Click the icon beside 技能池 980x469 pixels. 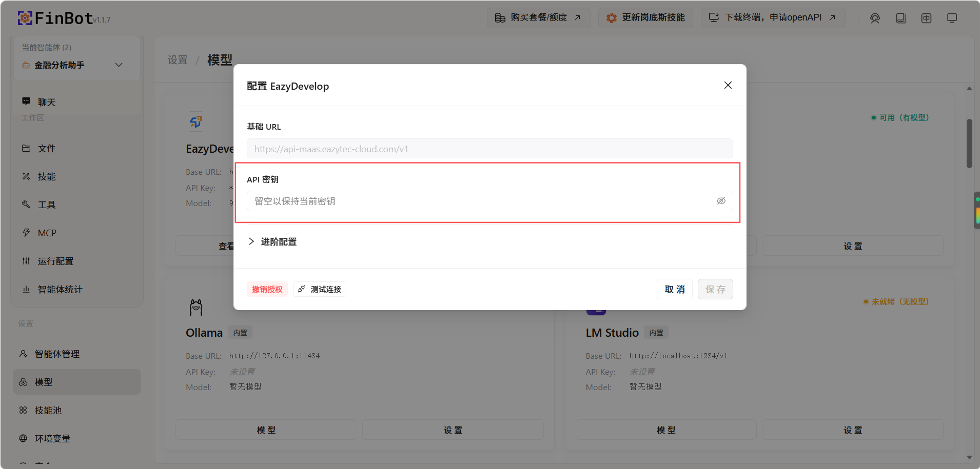click(x=23, y=410)
